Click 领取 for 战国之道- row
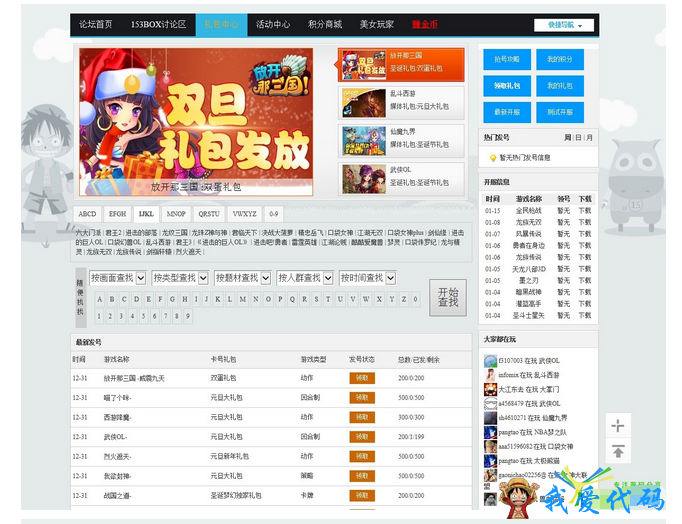This screenshot has width=682, height=524. click(x=362, y=496)
